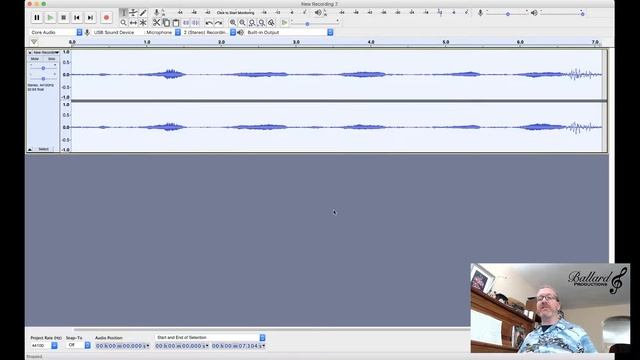This screenshot has width=640, height=360.
Task: Open the USB Sound Device input dropdown
Action: [136, 32]
